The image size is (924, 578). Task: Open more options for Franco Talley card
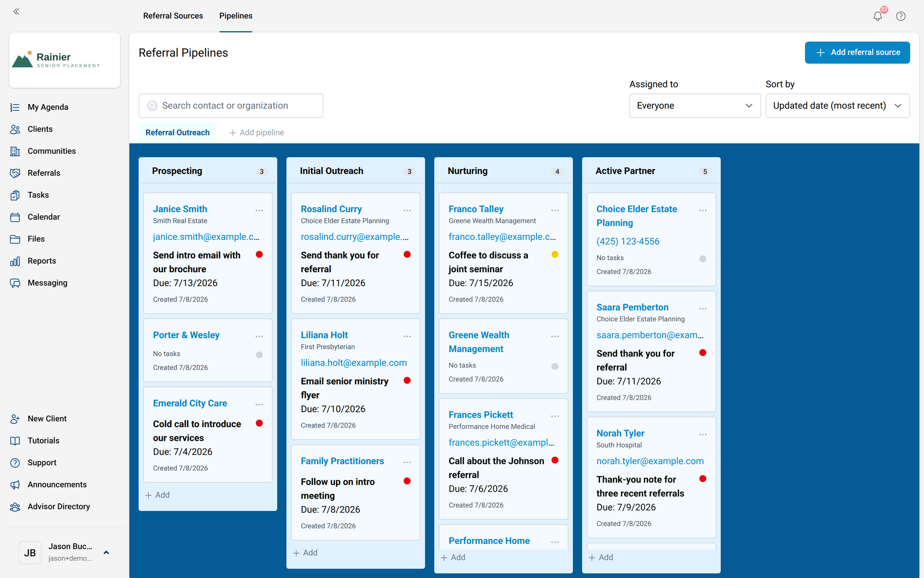[555, 210]
